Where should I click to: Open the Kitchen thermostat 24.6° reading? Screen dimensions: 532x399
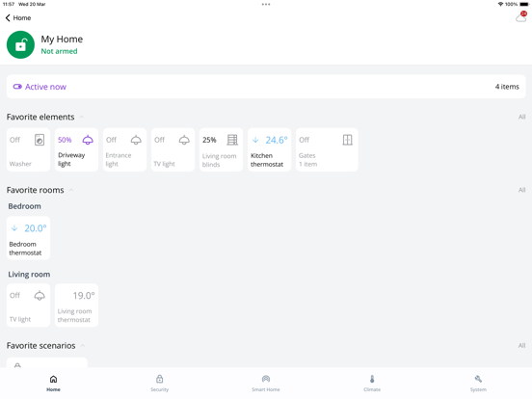tap(277, 140)
